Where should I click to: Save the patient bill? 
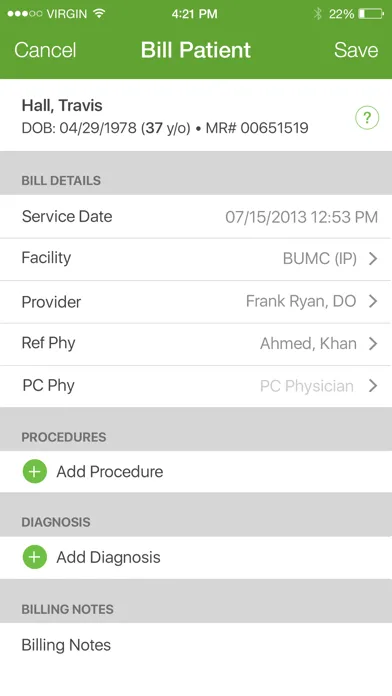[356, 50]
